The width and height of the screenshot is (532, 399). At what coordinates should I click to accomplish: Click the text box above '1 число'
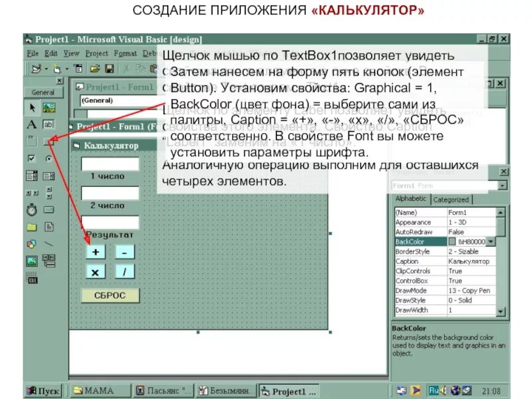pos(110,164)
